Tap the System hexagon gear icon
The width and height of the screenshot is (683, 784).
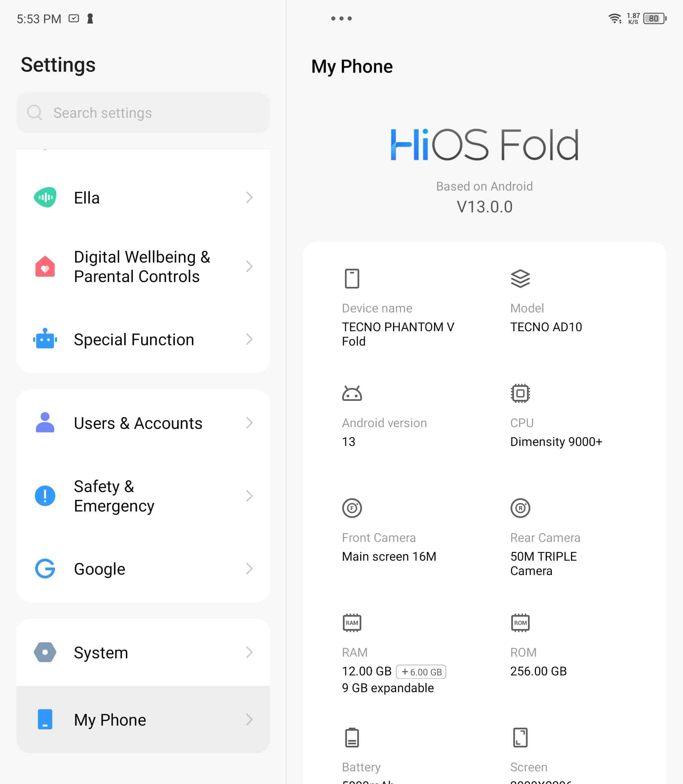pyautogui.click(x=45, y=652)
